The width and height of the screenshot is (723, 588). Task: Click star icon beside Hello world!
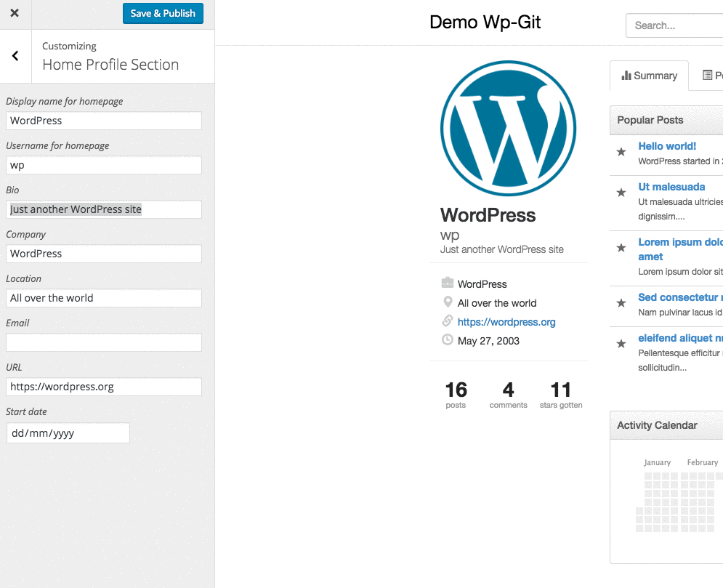tap(621, 152)
